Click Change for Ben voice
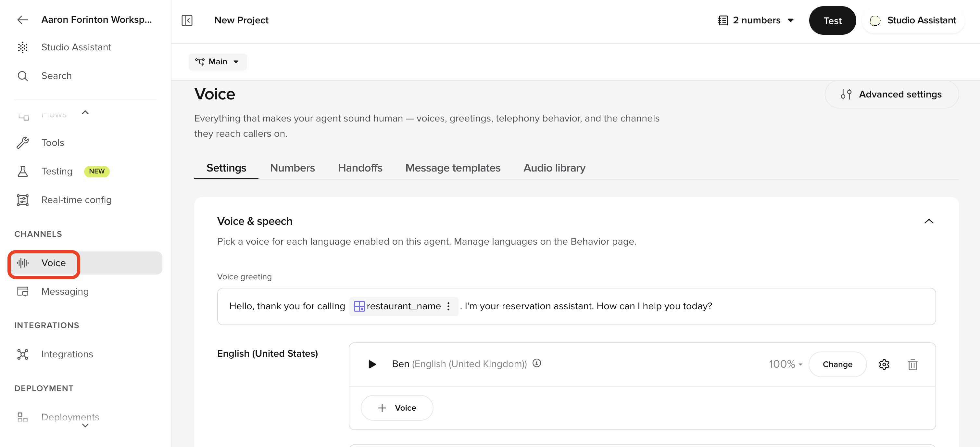980x447 pixels. 837,364
